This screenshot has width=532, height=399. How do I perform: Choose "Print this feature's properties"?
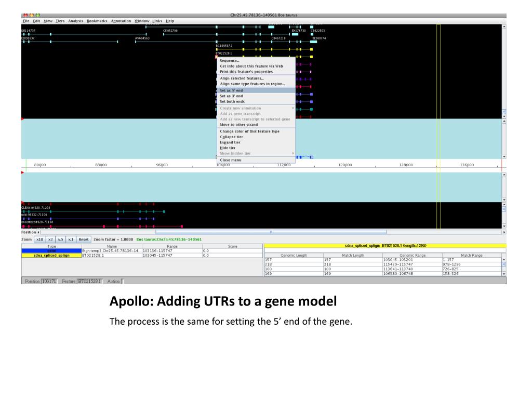pos(256,72)
